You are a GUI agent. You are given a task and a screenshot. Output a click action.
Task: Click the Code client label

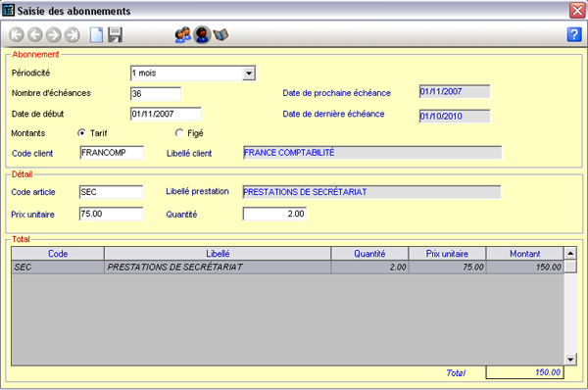pyautogui.click(x=32, y=154)
